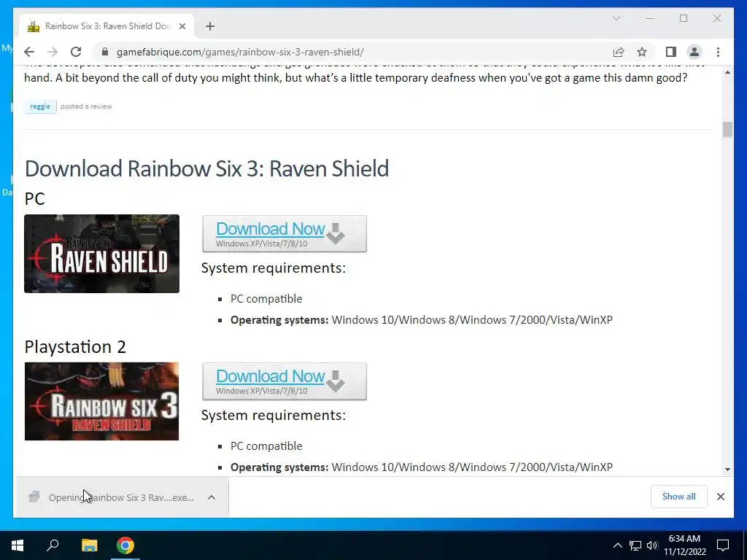This screenshot has height=560, width=747.
Task: Open Chrome's three-dot menu
Action: click(x=718, y=52)
